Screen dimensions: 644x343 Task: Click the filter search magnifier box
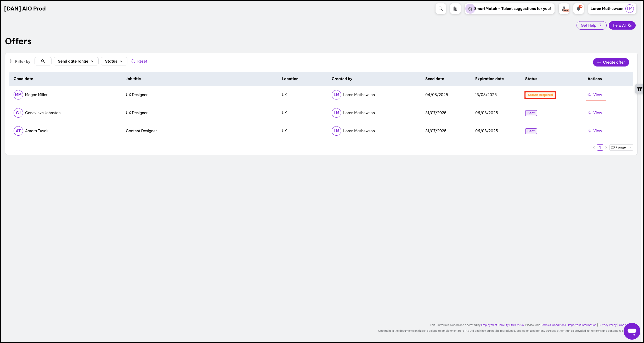(x=43, y=61)
